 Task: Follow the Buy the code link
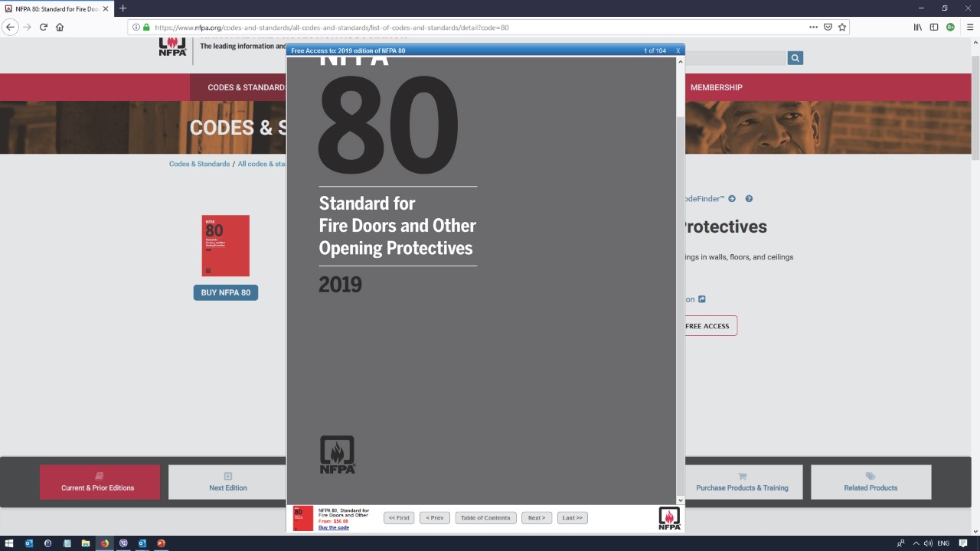pos(334,527)
